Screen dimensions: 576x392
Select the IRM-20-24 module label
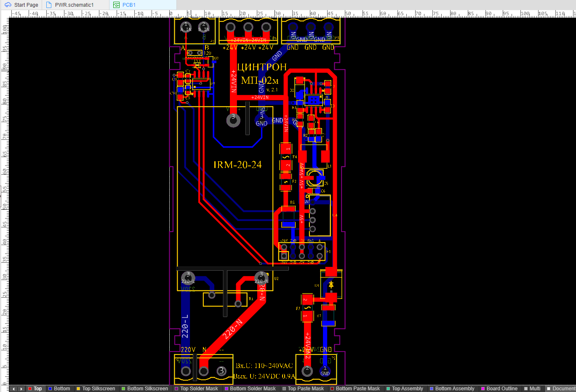[237, 165]
